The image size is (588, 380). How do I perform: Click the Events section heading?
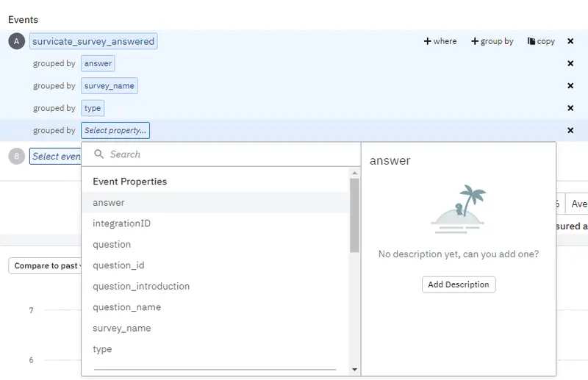click(x=24, y=20)
